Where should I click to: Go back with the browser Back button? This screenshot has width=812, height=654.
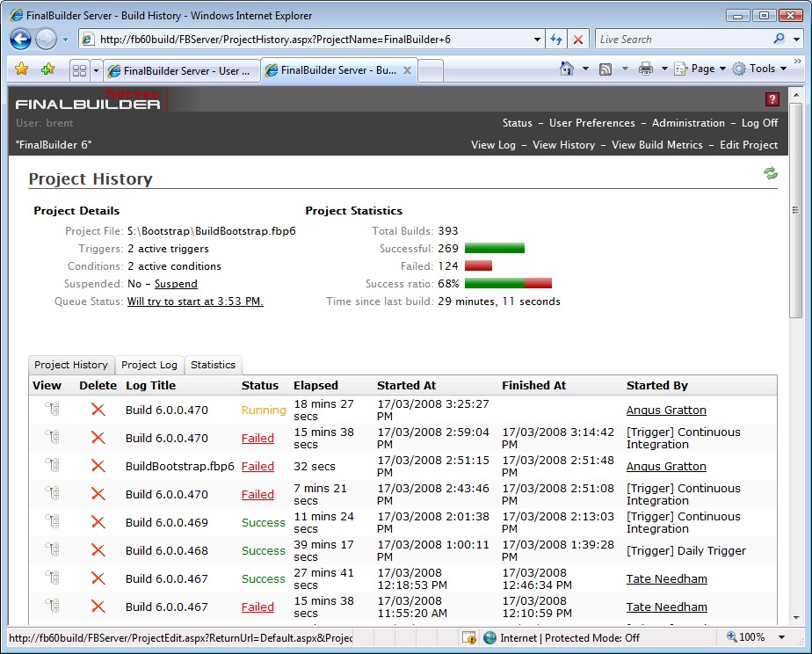21,40
